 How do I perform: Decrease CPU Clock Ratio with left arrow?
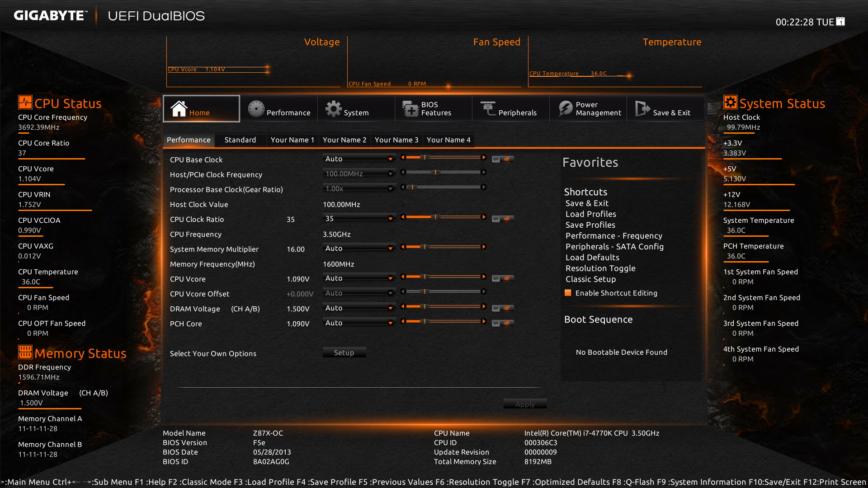402,217
